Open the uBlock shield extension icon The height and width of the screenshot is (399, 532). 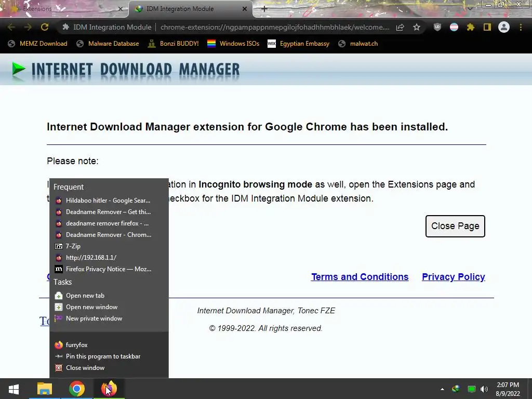click(x=437, y=27)
